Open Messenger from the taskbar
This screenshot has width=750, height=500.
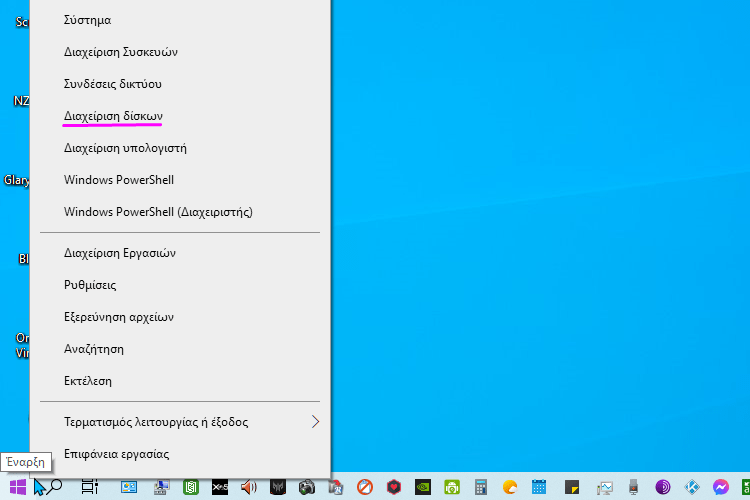(x=721, y=487)
